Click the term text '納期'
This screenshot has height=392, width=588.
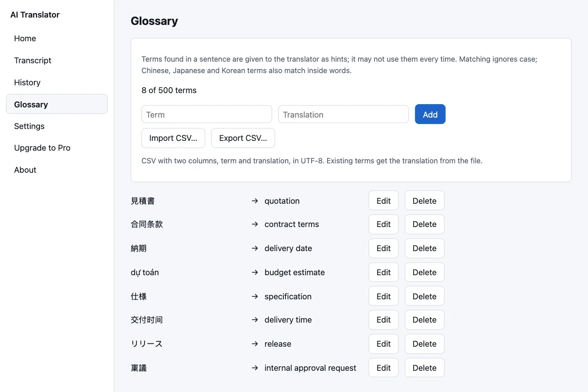(x=138, y=248)
